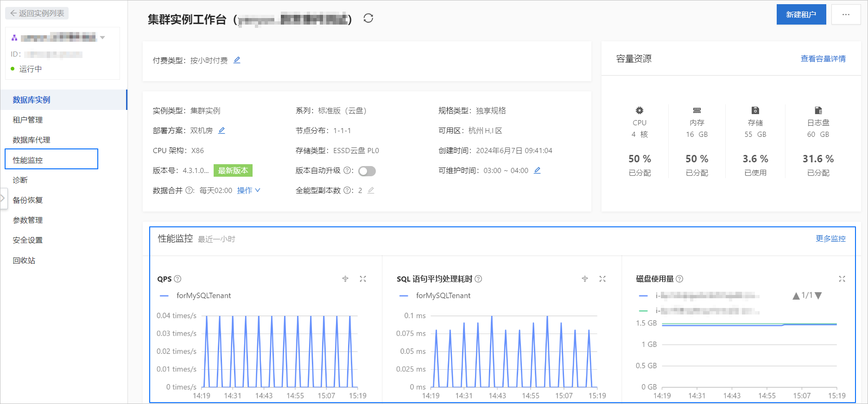
Task: Click the QPS line chart plot
Action: (279, 351)
